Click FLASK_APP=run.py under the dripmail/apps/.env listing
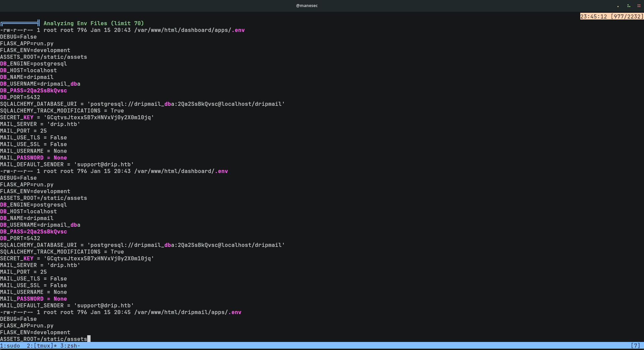This screenshot has width=644, height=350. (27, 326)
